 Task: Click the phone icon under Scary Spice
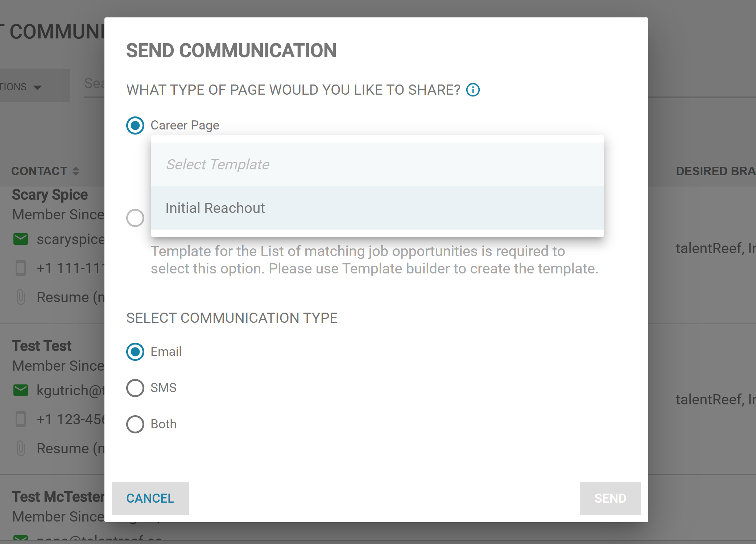pos(21,268)
